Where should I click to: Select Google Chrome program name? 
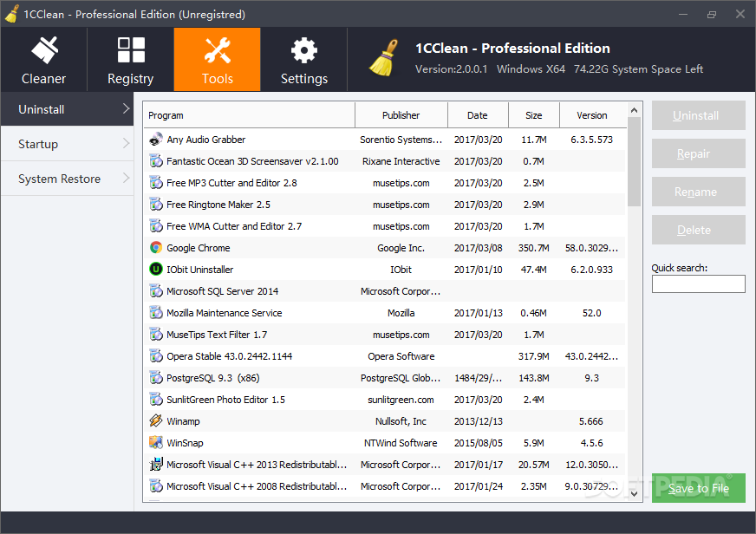199,248
